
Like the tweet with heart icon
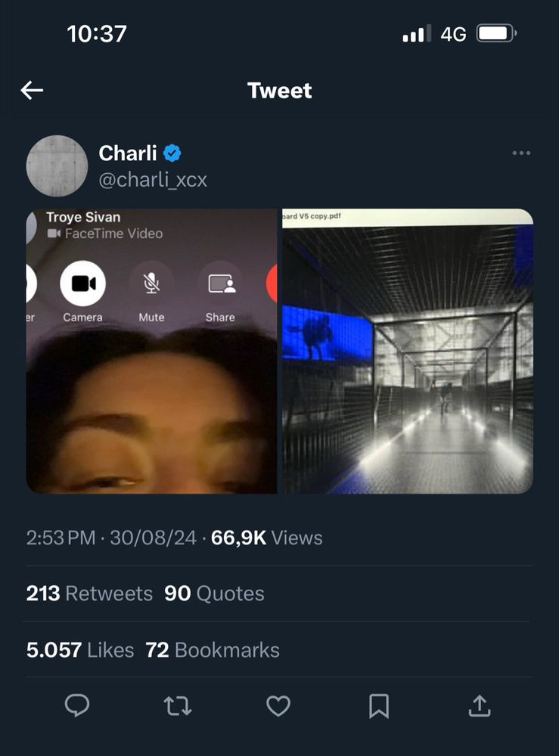[x=278, y=705]
